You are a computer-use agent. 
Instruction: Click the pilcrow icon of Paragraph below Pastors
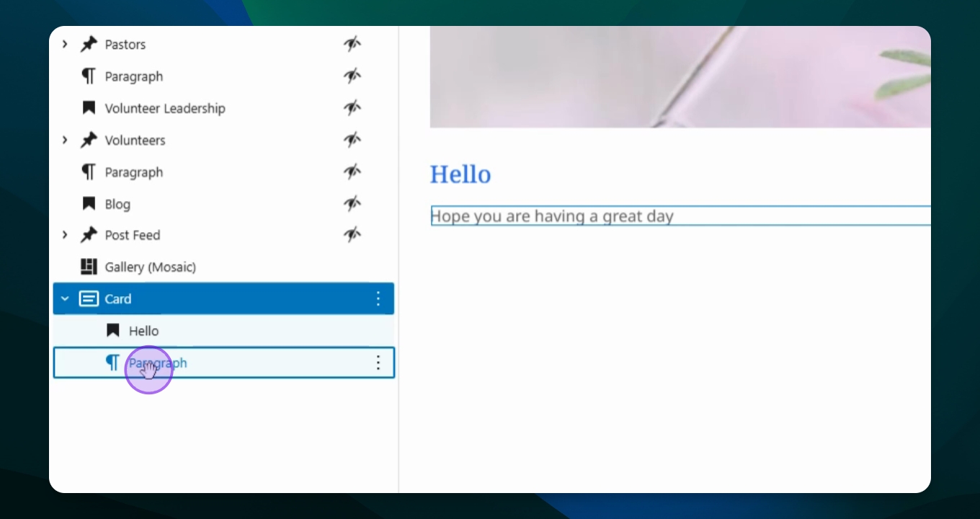tap(89, 76)
